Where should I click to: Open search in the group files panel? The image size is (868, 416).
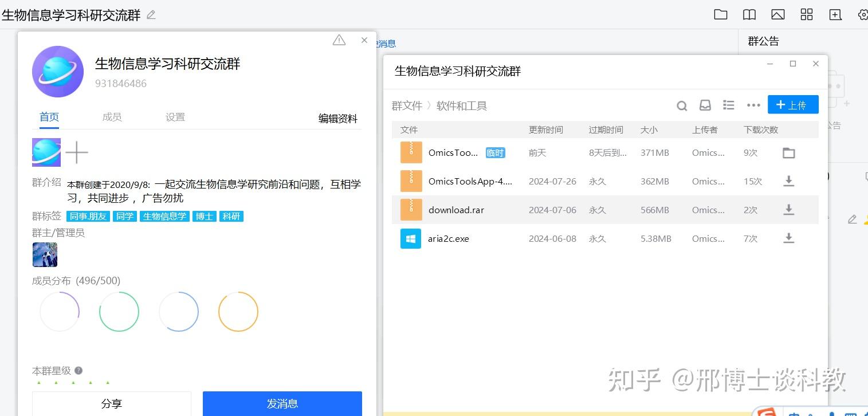[x=681, y=105]
